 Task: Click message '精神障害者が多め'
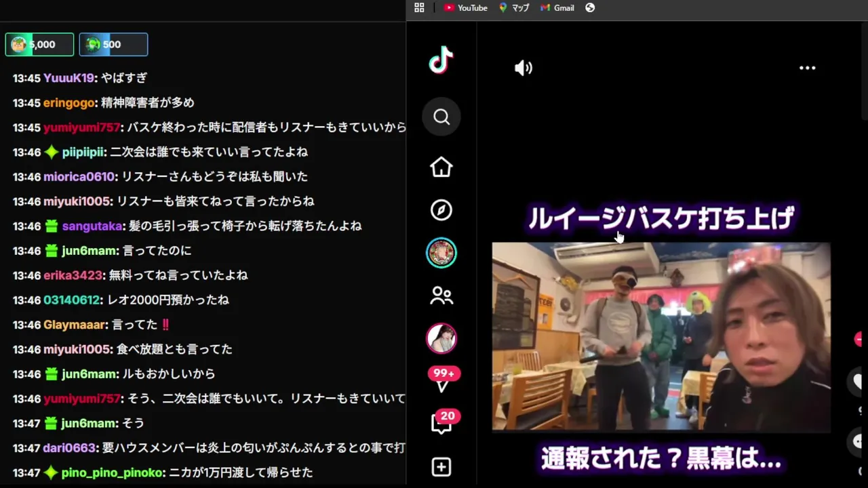pos(148,102)
